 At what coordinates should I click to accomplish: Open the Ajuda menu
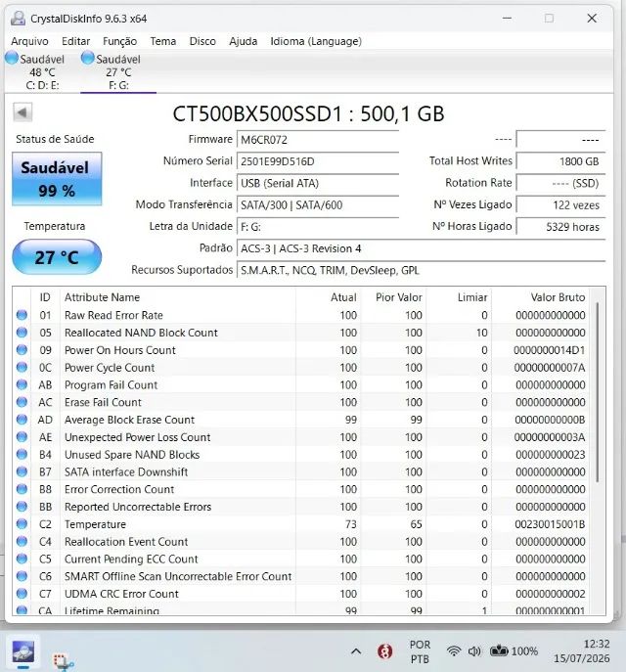(x=243, y=41)
